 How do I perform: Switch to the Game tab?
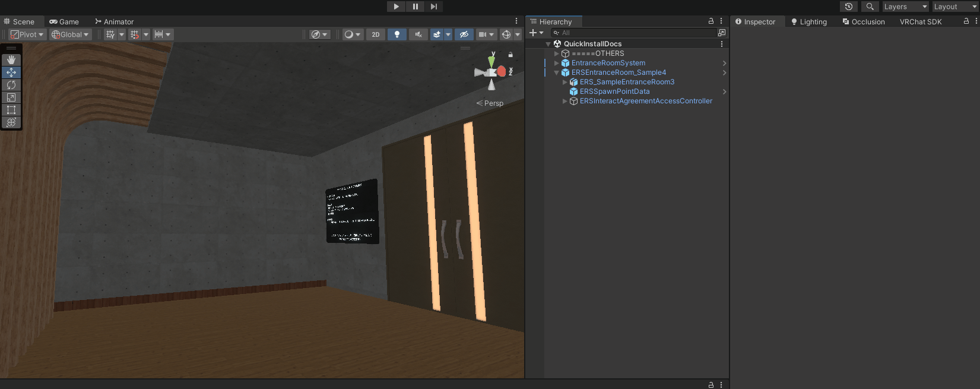tap(64, 21)
